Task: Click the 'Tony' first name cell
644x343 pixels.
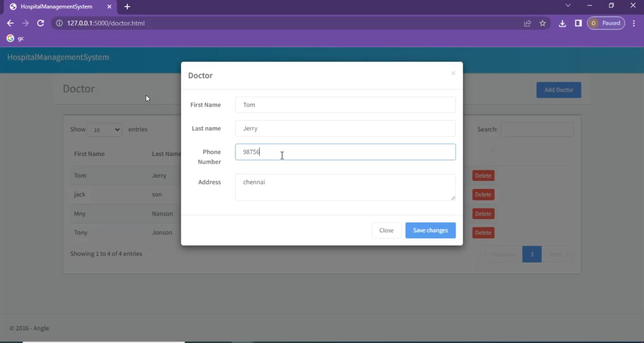Action: coord(81,233)
